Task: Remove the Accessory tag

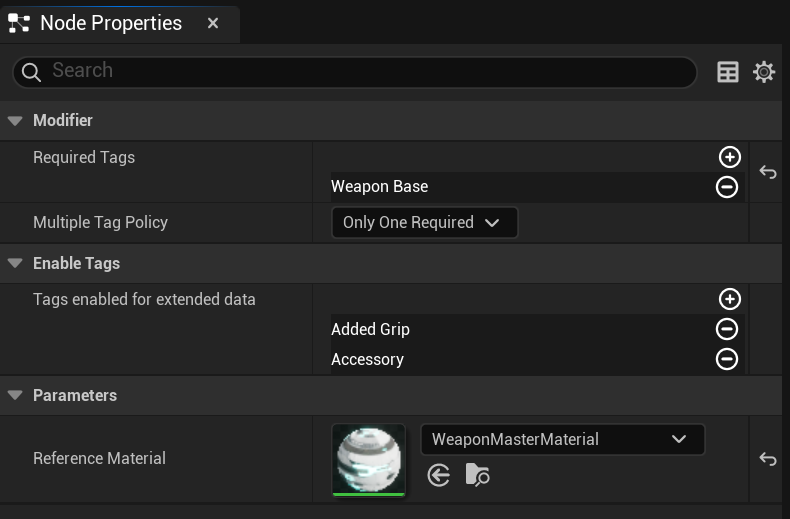Action: pos(727,359)
